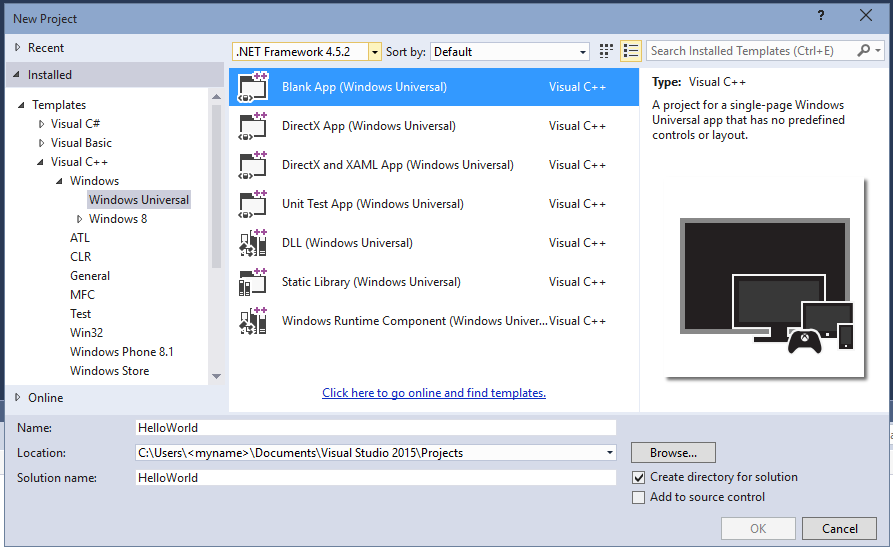Select Blank App (Windows Universal) text
The image size is (893, 548).
tap(364, 87)
